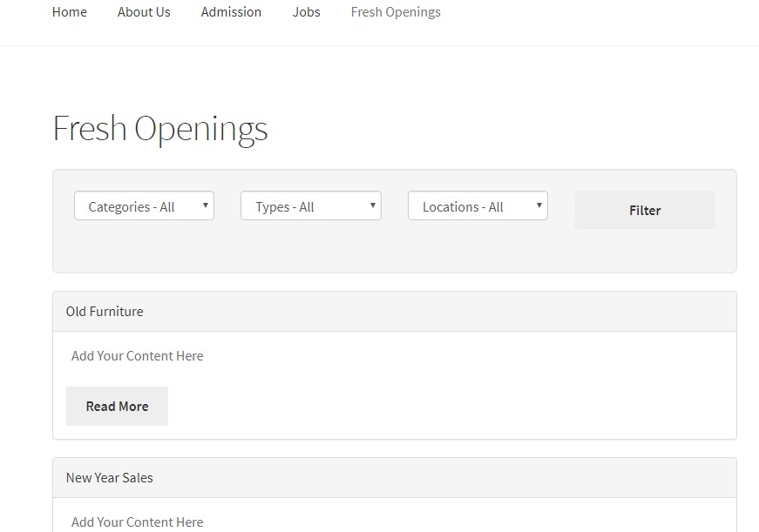The image size is (759, 532).
Task: Open the Old Furniture listing title
Action: tap(105, 312)
